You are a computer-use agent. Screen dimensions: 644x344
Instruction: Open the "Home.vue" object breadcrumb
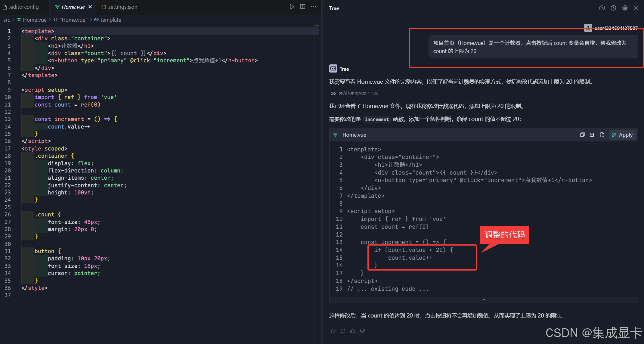coord(70,20)
